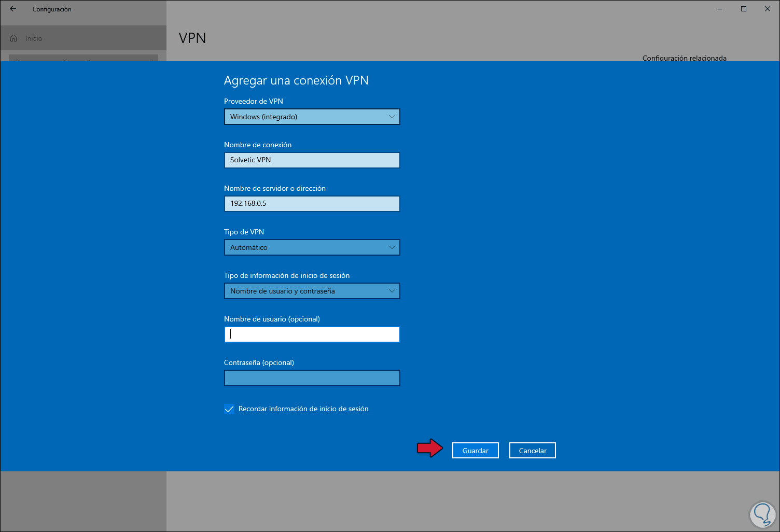Open the sign-in info type dropdown
The width and height of the screenshot is (780, 532).
pyautogui.click(x=312, y=291)
